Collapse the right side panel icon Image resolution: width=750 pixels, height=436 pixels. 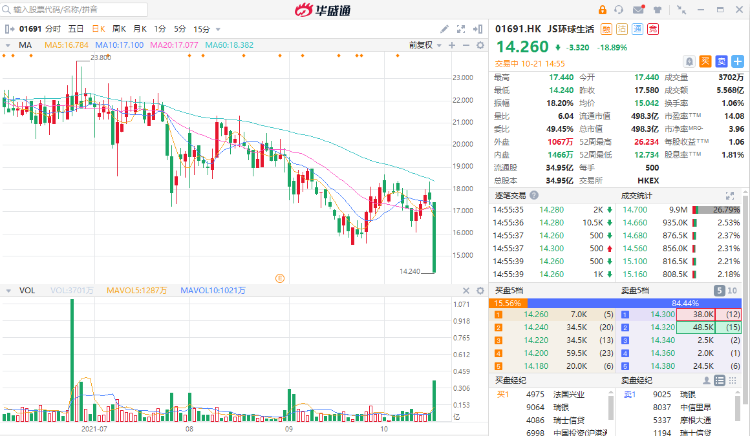tap(478, 29)
